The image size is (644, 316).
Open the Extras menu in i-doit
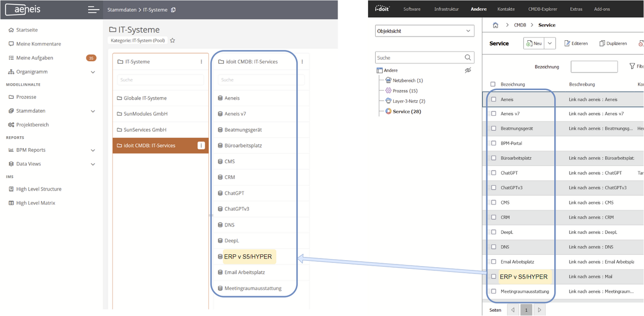(x=576, y=9)
